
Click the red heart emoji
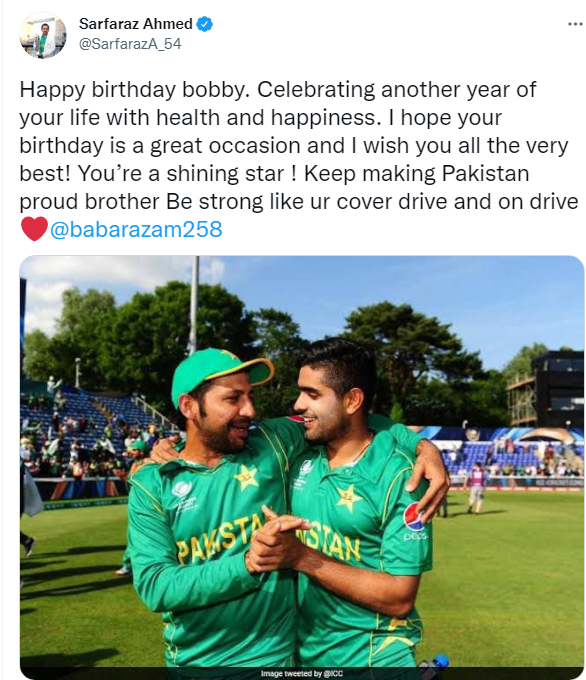tap(34, 229)
